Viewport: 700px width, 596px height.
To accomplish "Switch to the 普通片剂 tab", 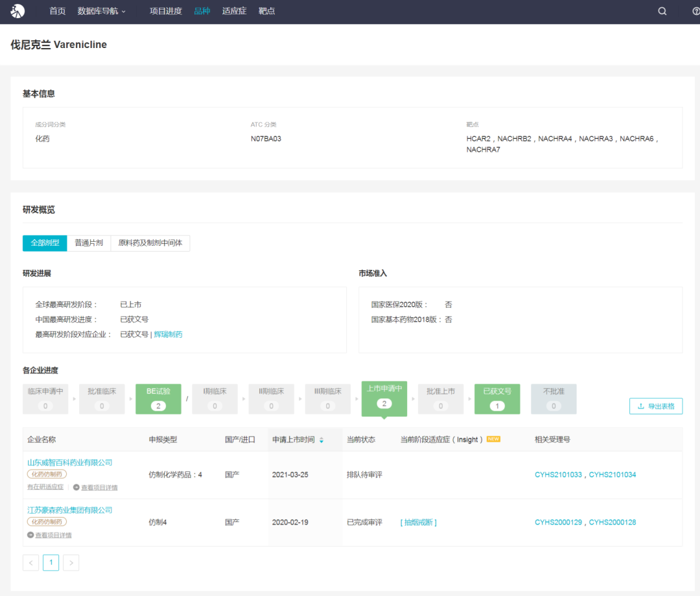I will [x=89, y=243].
